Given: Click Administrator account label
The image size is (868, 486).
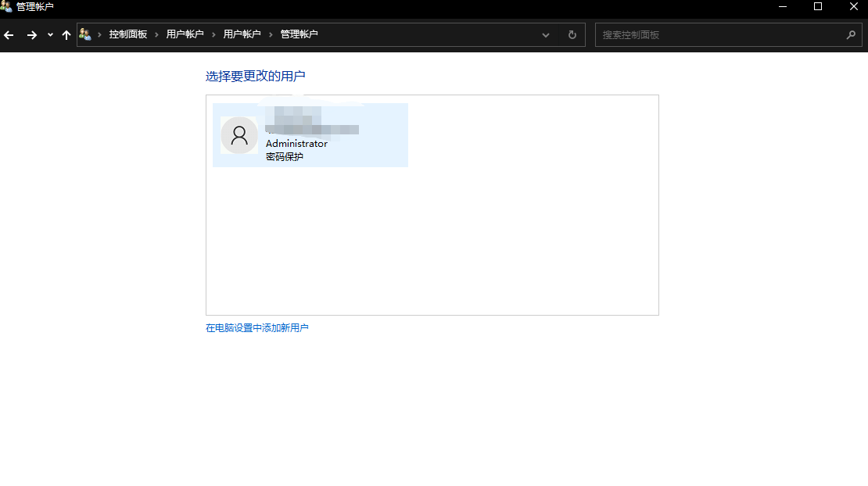Looking at the screenshot, I should coord(296,143).
